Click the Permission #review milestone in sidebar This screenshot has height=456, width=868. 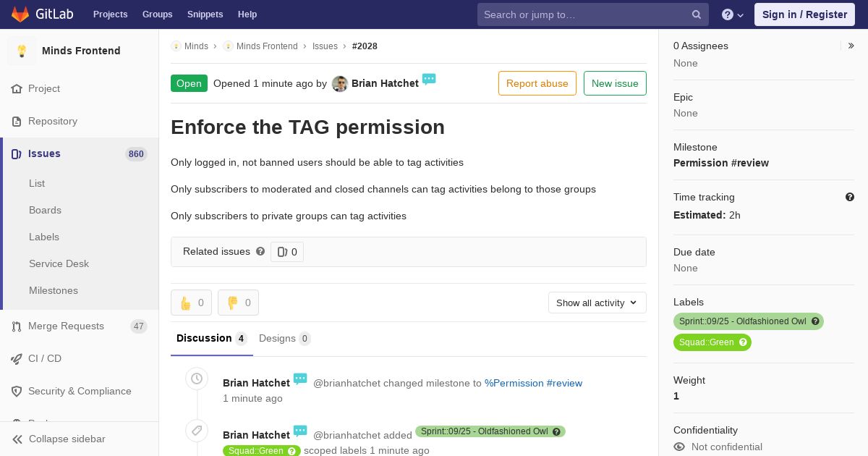(x=721, y=163)
